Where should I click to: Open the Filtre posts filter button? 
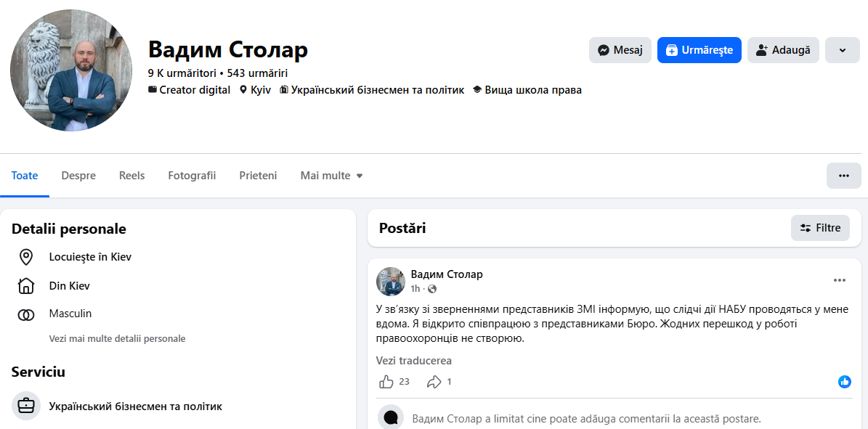820,228
